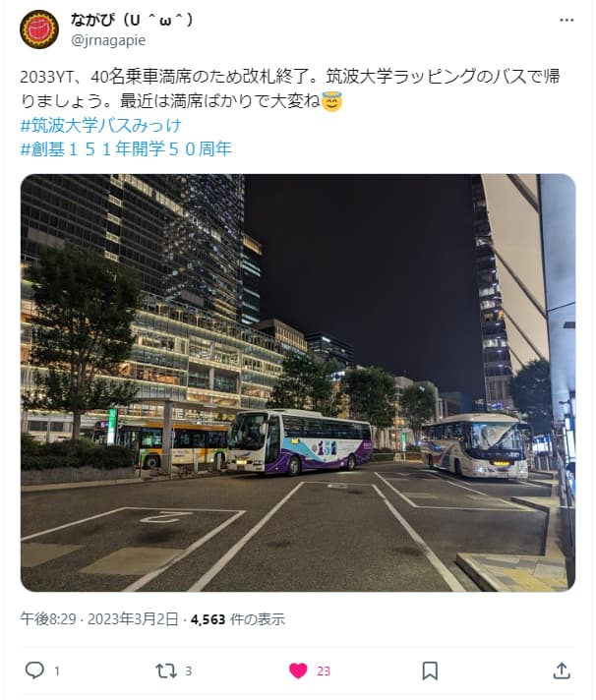Image resolution: width=596 pixels, height=700 pixels.
Task: Toggle the pink heart like icon
Action: (x=298, y=671)
